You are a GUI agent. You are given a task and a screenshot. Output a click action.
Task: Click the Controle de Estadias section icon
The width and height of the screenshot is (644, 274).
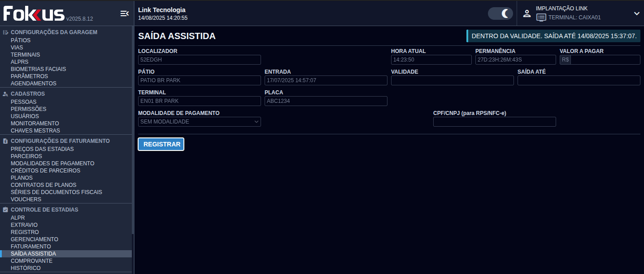(5, 210)
